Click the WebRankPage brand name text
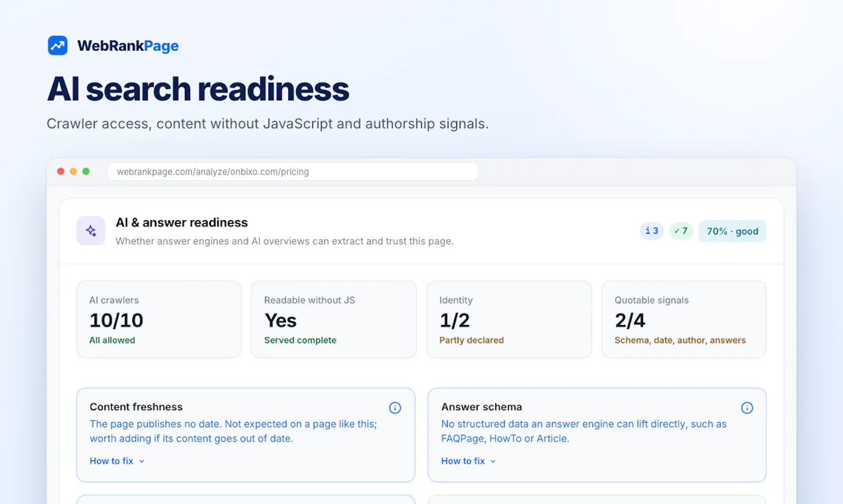The image size is (843, 504). pyautogui.click(x=128, y=46)
